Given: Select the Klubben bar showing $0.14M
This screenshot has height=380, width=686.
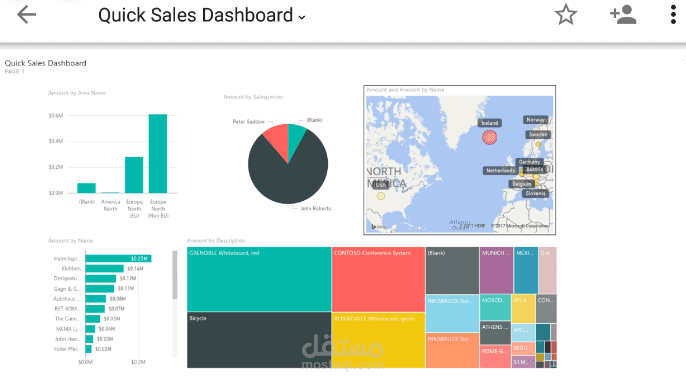Looking at the screenshot, I should click(105, 268).
